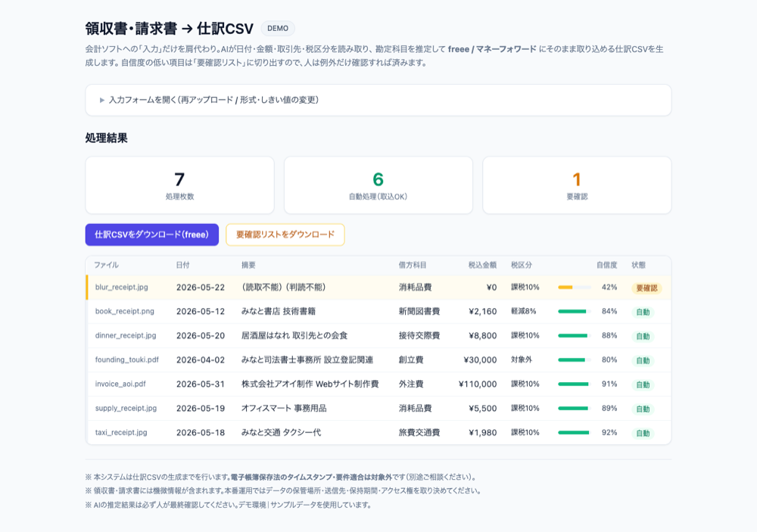757x532 pixels.
Task: Click the 要確認 status badge on blur_receipt row
Action: tap(646, 288)
